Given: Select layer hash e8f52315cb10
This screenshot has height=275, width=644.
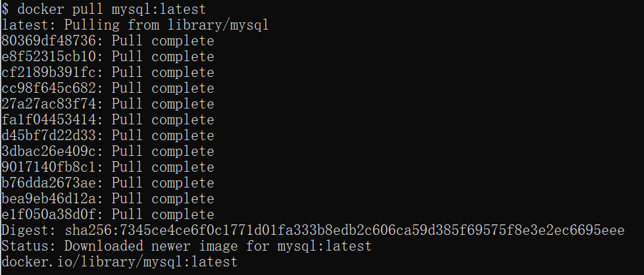Looking at the screenshot, I should [52, 57].
